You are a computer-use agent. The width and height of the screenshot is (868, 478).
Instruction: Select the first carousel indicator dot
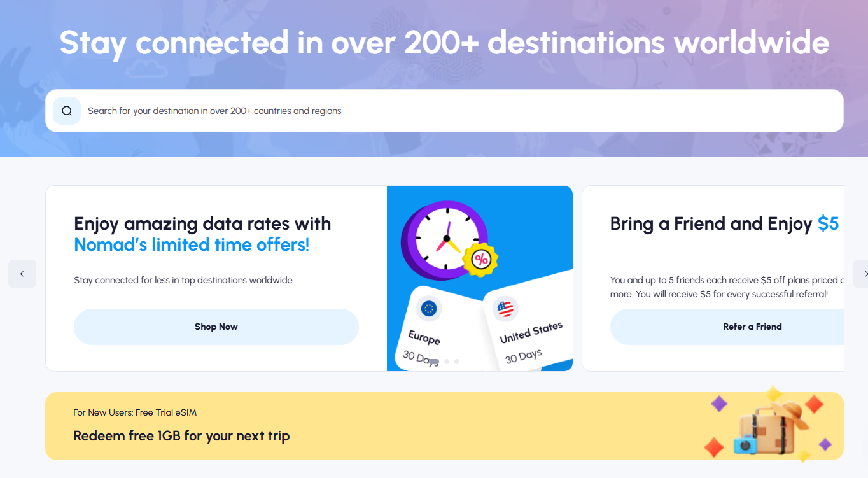[434, 362]
